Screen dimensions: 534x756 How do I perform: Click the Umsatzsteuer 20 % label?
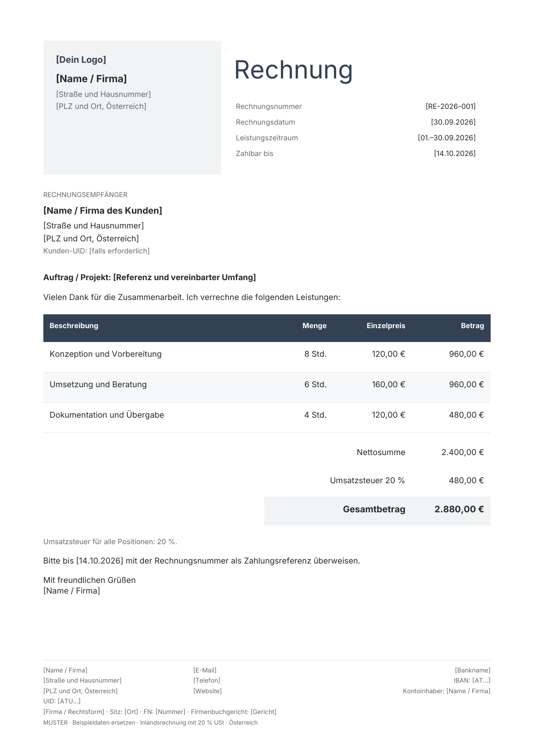pos(368,480)
